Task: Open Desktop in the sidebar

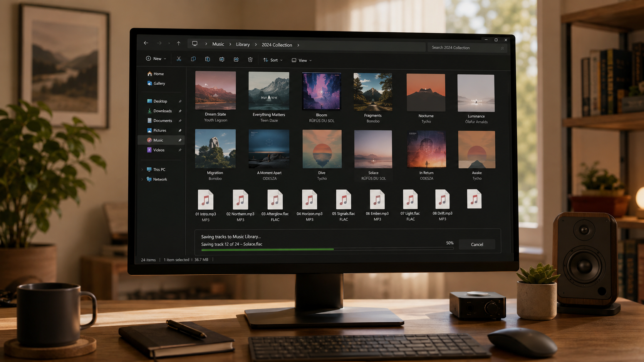Action: (x=157, y=101)
